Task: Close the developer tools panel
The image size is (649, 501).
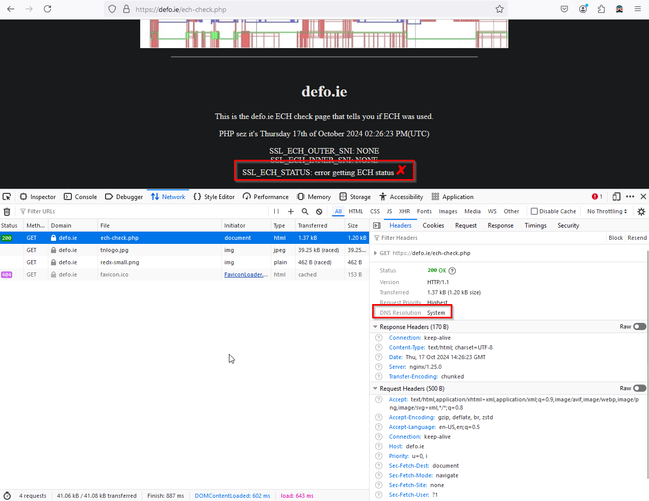Action: (x=643, y=197)
